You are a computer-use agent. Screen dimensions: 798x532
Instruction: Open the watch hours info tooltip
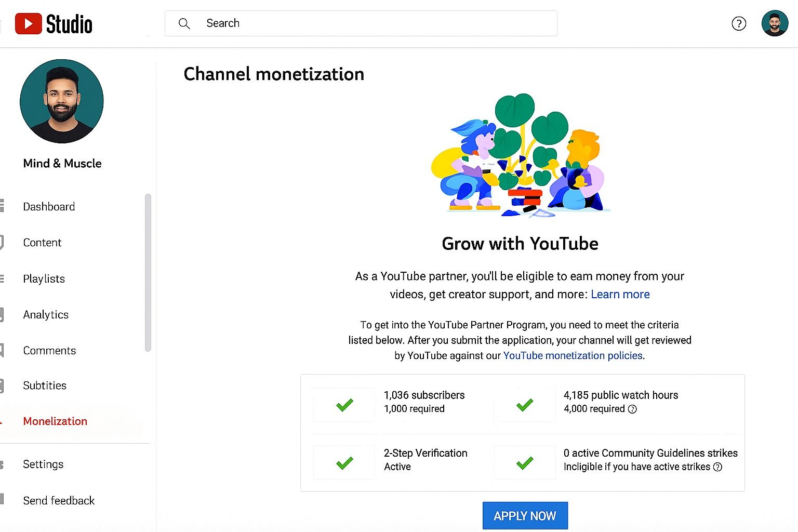click(632, 409)
